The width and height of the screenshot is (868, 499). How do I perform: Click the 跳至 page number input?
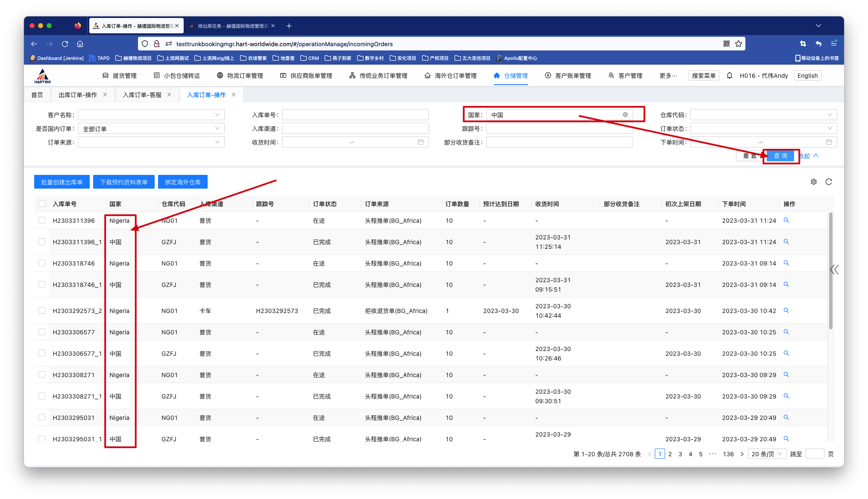[814, 454]
